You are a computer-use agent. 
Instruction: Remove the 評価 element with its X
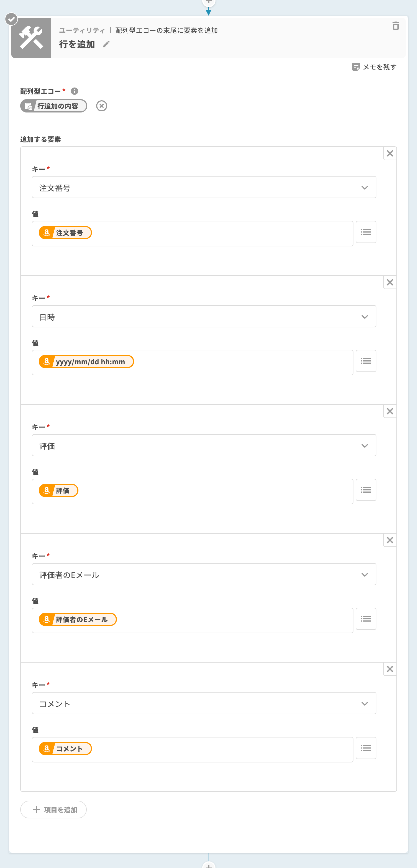tap(390, 411)
